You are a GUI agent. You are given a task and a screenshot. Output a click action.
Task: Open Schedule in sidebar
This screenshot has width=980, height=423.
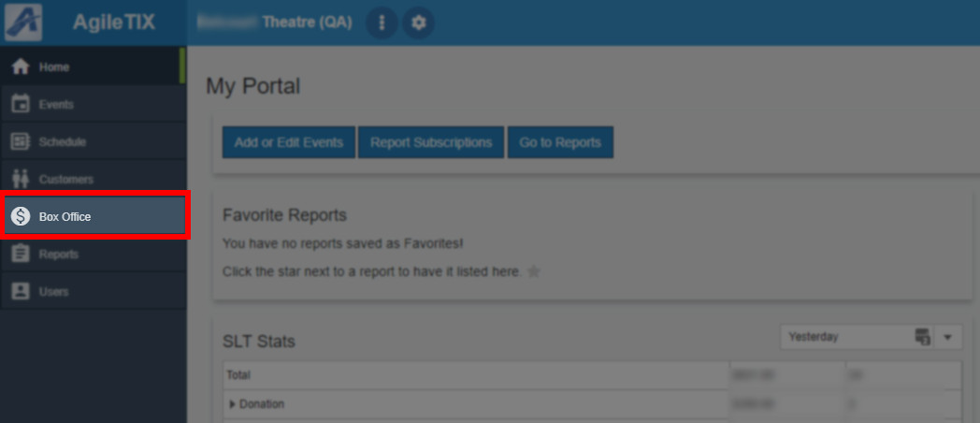click(x=94, y=142)
